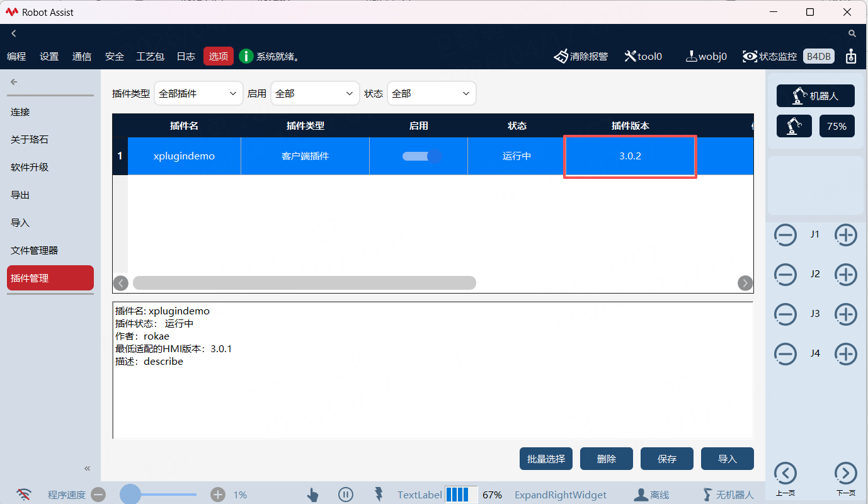Toggle the xplugindemo plugin enable switch
The width and height of the screenshot is (868, 504).
[x=421, y=156]
